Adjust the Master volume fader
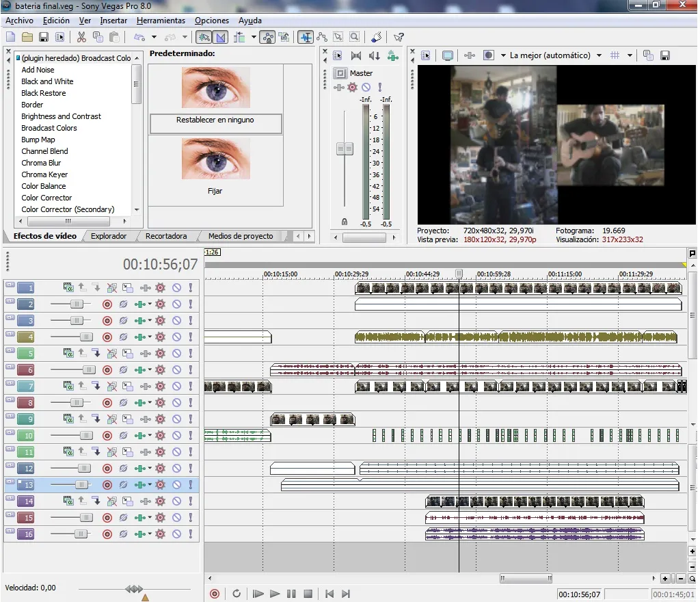 point(345,148)
